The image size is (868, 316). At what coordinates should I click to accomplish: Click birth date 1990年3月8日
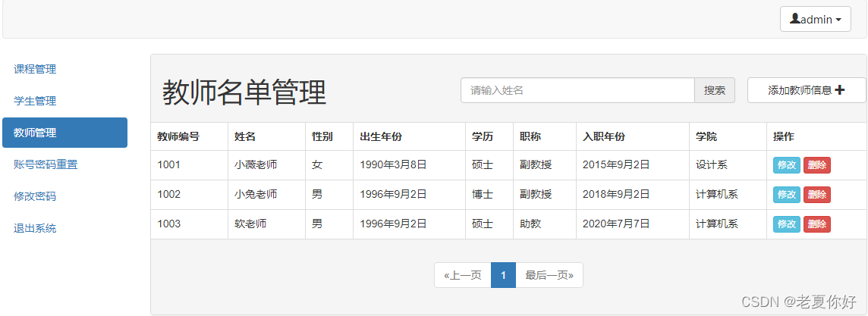pos(393,164)
